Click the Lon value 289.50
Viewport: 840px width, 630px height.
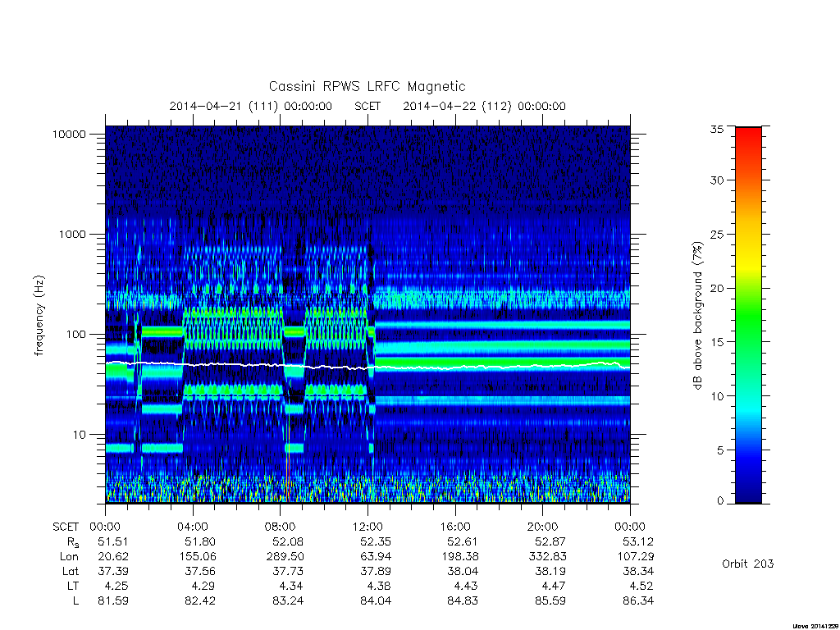(x=285, y=557)
